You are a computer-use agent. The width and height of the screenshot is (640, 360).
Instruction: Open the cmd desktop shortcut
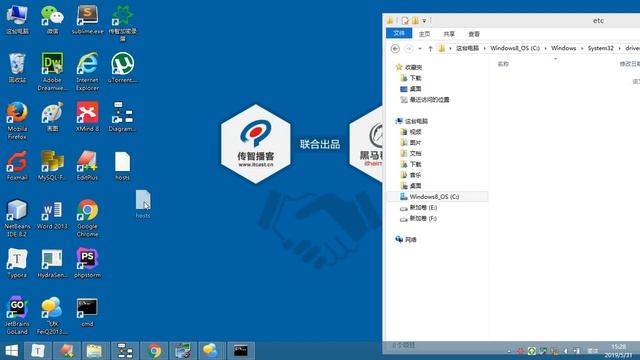[x=87, y=312]
